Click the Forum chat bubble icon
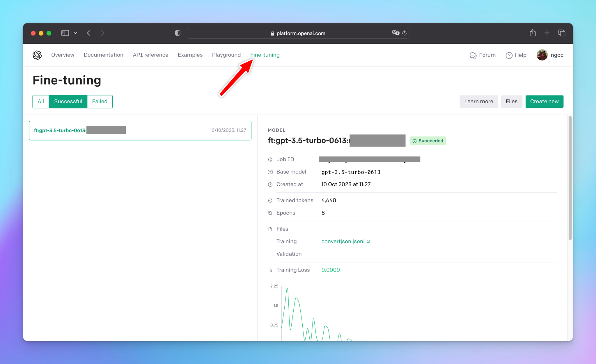 point(473,55)
